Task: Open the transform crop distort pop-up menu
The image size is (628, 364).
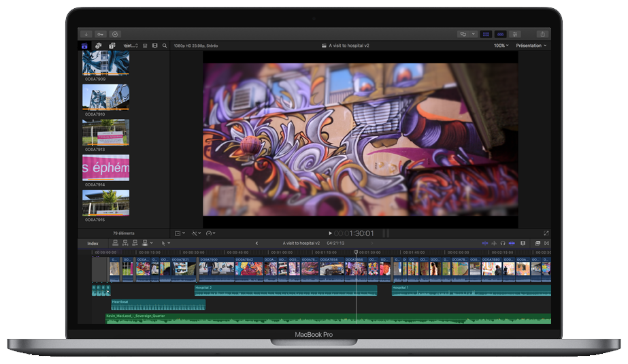Action: [180, 233]
